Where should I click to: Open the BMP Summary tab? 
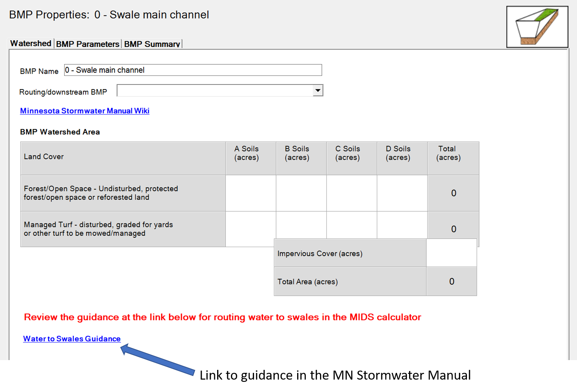pos(152,44)
